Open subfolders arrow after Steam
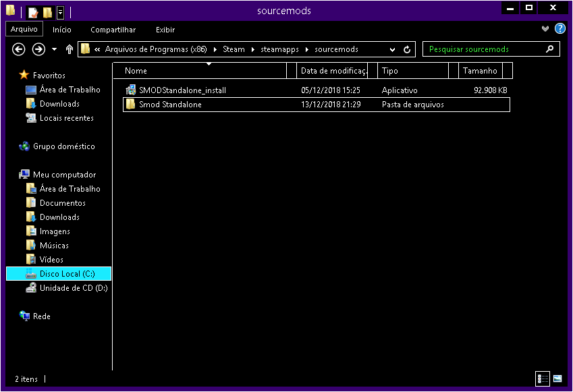 252,49
